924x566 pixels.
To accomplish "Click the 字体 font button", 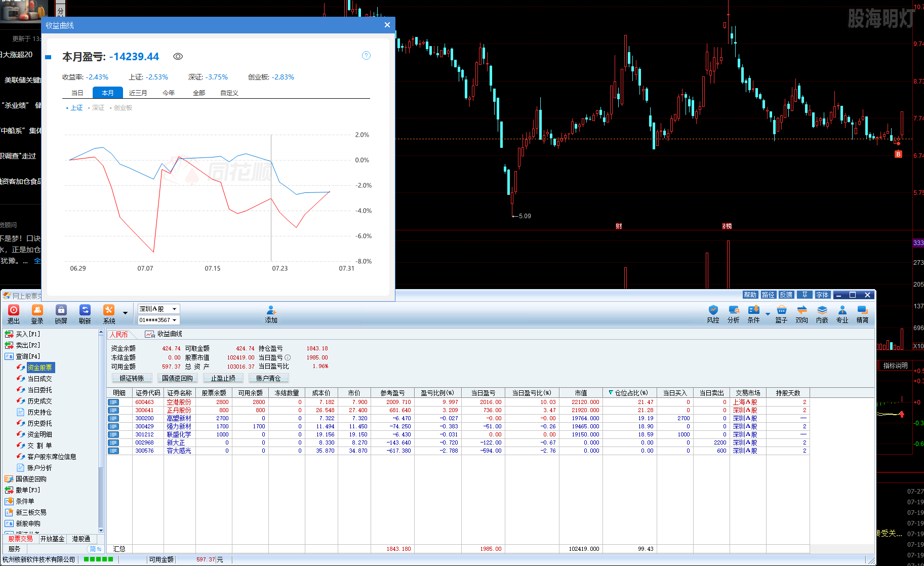I will [x=823, y=295].
